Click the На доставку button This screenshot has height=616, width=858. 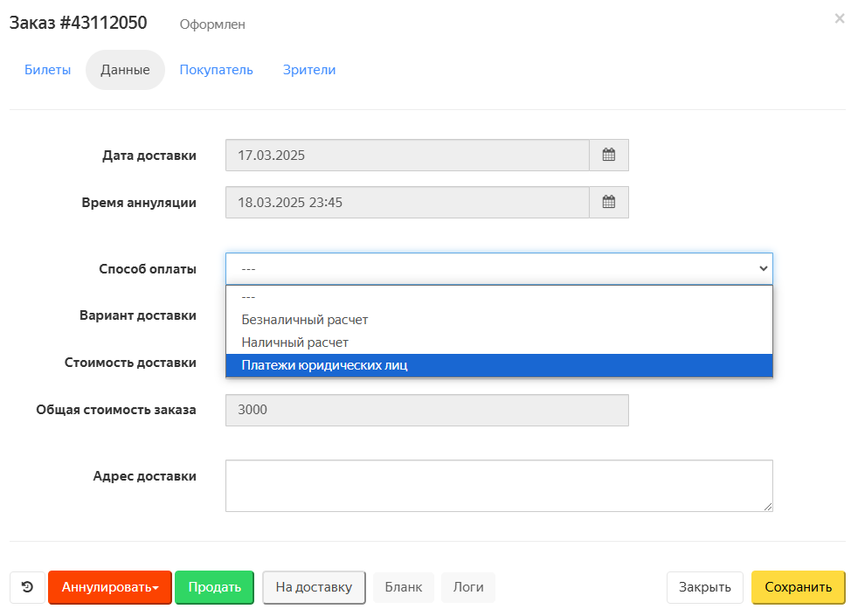point(314,587)
